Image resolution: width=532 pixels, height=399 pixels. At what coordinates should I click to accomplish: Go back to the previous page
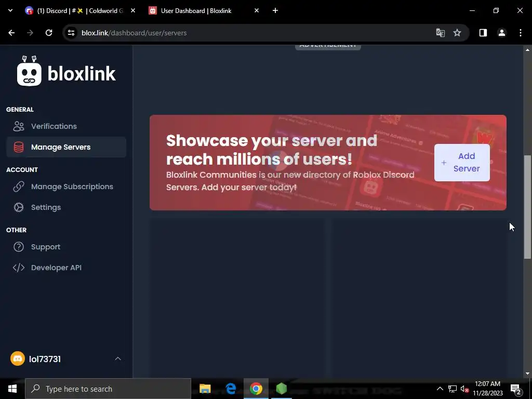(x=11, y=33)
